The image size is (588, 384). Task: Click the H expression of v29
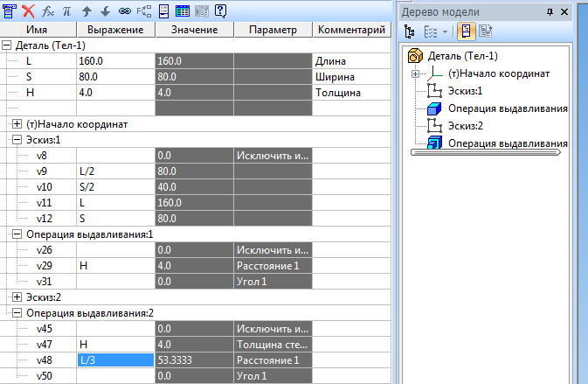click(115, 266)
